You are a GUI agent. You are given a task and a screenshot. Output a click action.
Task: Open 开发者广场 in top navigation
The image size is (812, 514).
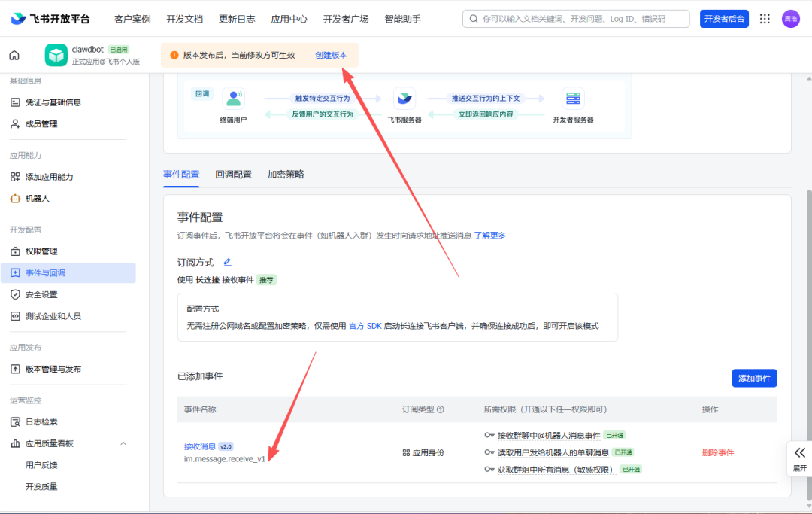point(346,19)
